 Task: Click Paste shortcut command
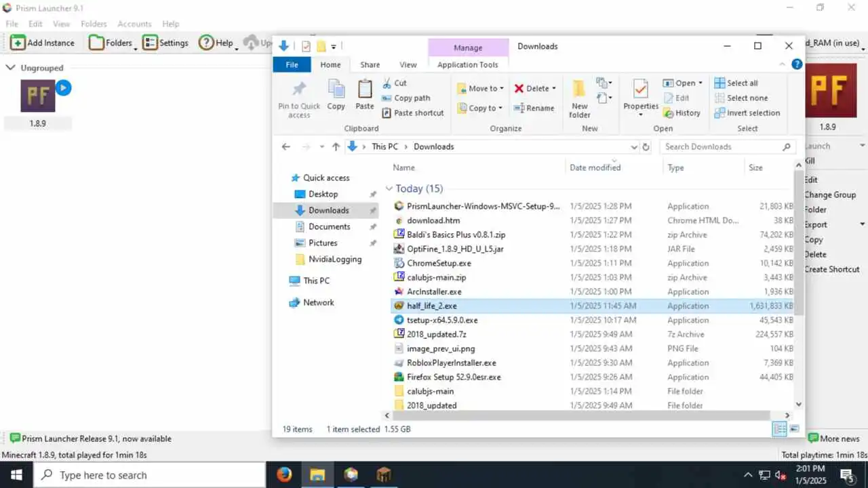[412, 113]
